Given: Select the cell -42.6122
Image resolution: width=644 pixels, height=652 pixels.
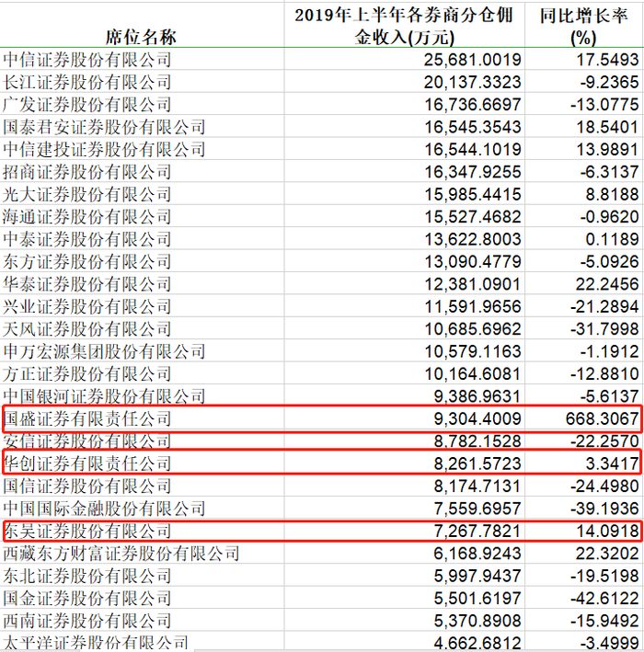Looking at the screenshot, I should coord(604,599).
